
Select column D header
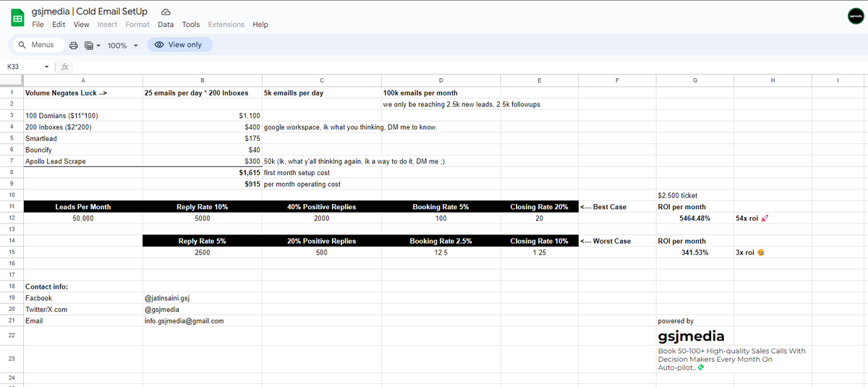click(x=441, y=80)
